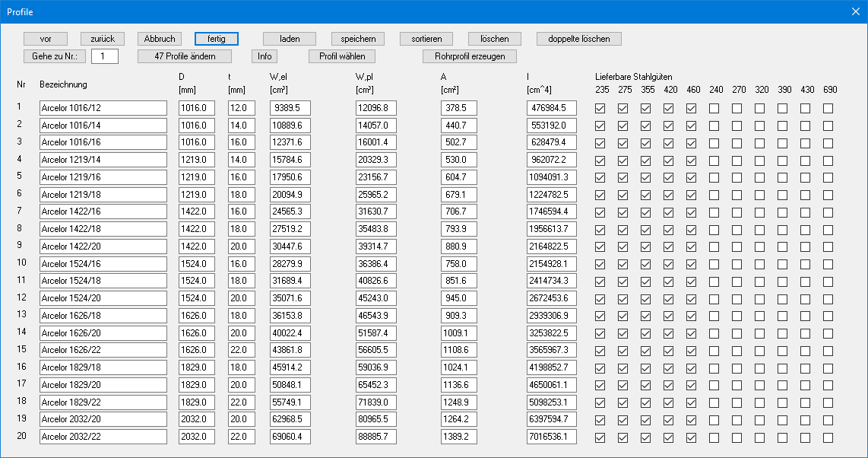The image size is (868, 458).
Task: Uncheck steel grade 235 for Arcelor 1016/12
Action: (x=600, y=109)
